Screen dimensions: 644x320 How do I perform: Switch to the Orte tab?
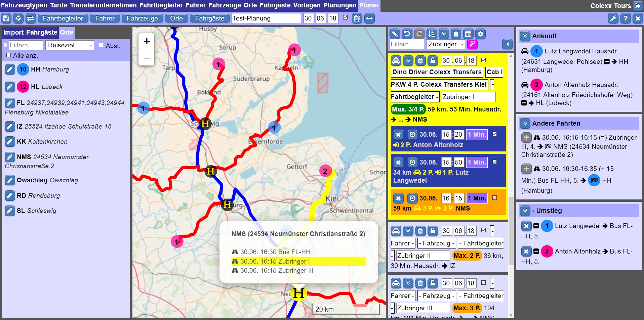[x=67, y=33]
